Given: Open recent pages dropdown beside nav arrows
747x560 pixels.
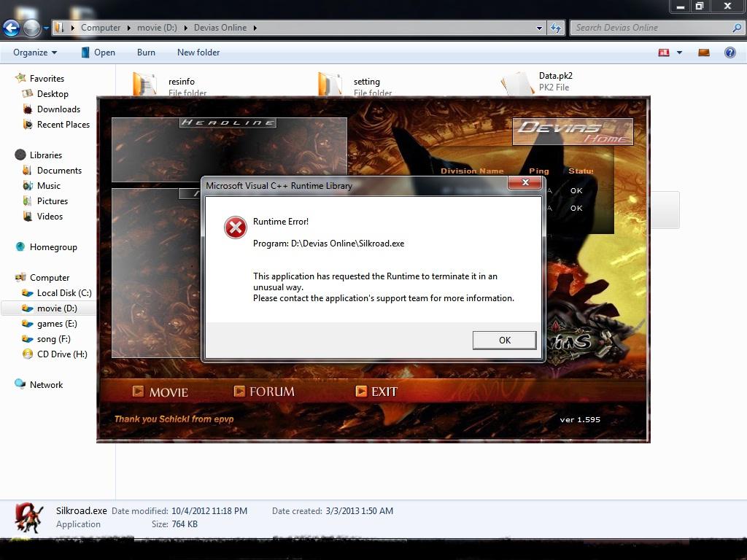Looking at the screenshot, I should coord(46,28).
